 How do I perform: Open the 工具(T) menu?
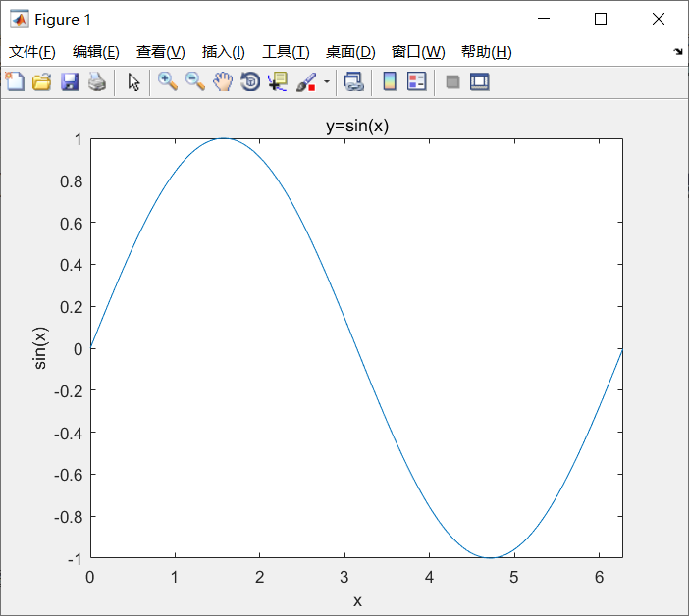point(286,52)
